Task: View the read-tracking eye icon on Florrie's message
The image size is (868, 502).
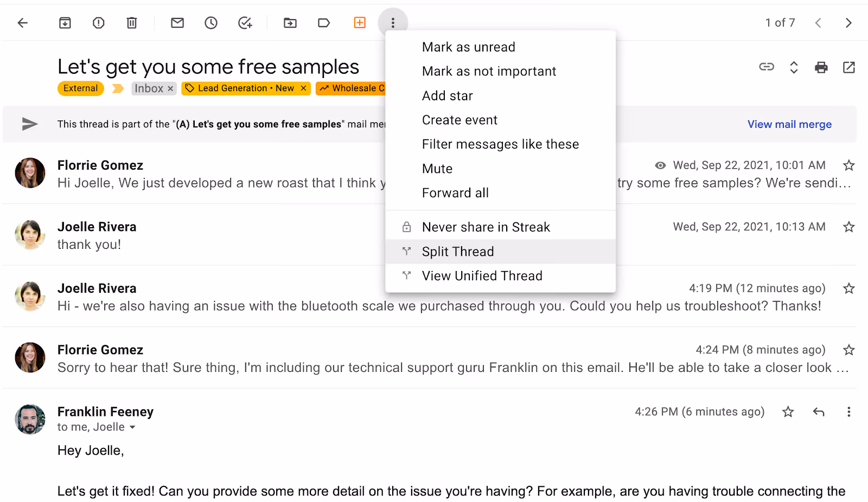Action: pyautogui.click(x=660, y=165)
